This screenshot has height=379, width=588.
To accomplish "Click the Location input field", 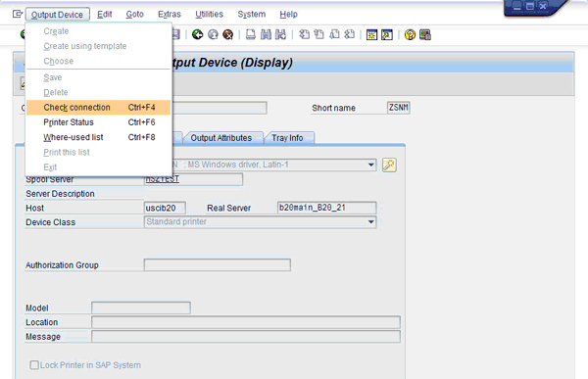I will pos(246,322).
